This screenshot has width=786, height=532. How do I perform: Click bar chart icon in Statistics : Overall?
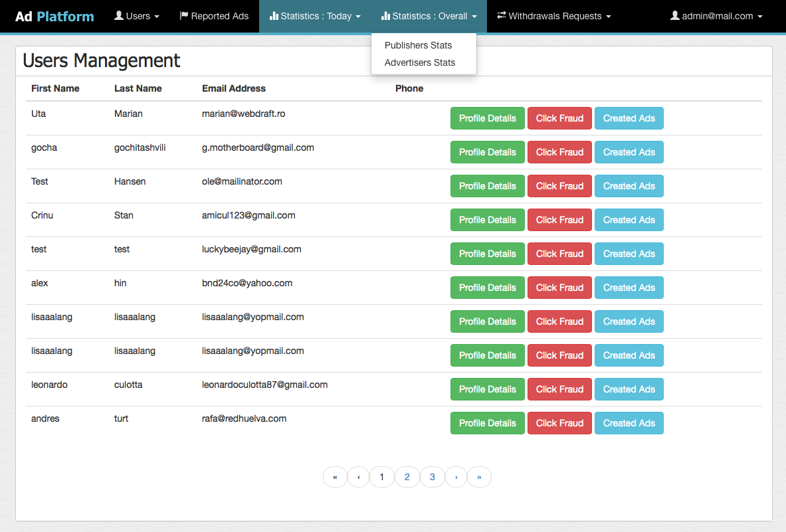(385, 16)
